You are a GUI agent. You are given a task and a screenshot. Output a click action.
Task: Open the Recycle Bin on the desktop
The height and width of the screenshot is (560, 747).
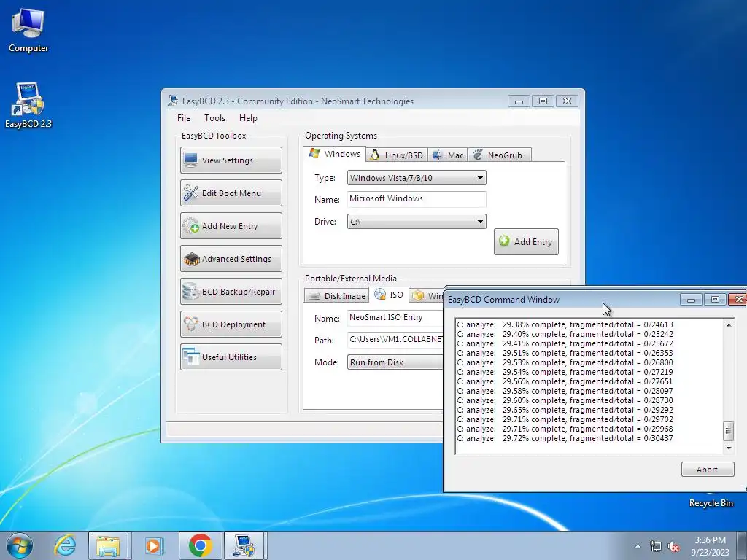711,503
